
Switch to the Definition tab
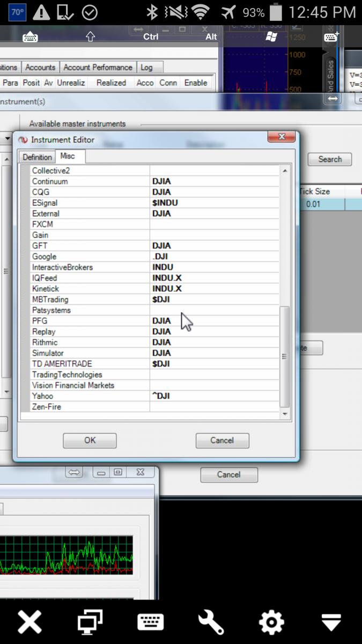(37, 157)
